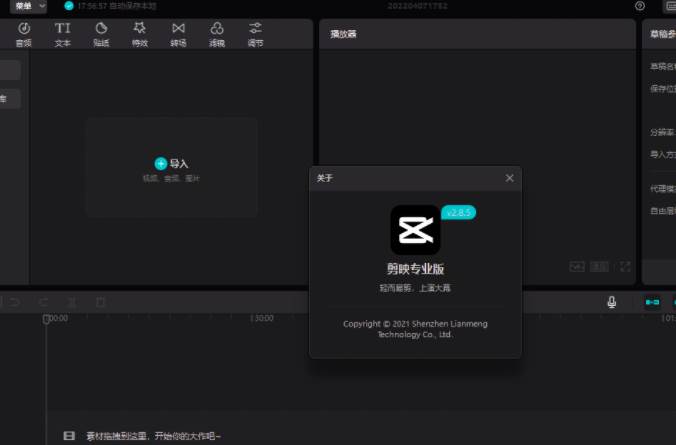Click the track cover icon before 素材拖拽到这里
676x445 pixels.
click(x=69, y=436)
